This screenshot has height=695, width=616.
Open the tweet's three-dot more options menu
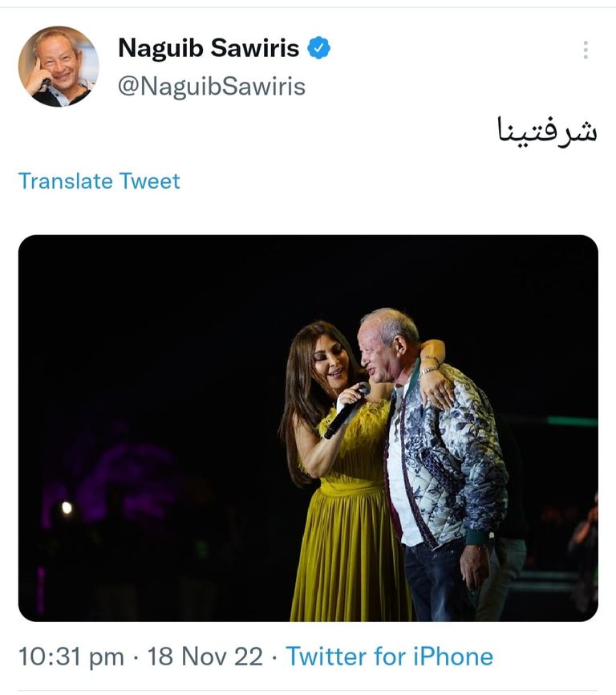[586, 50]
